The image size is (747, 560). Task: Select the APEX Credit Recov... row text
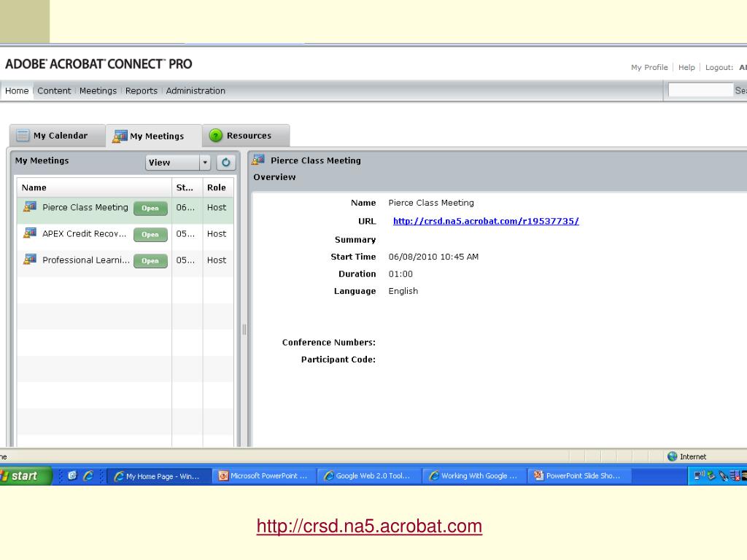[x=85, y=233]
